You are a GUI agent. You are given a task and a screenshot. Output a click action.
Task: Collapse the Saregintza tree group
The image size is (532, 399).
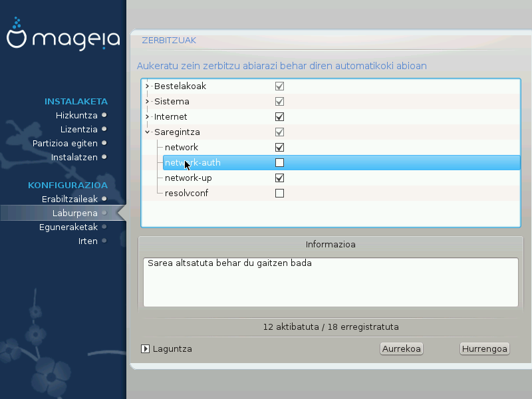click(x=147, y=132)
